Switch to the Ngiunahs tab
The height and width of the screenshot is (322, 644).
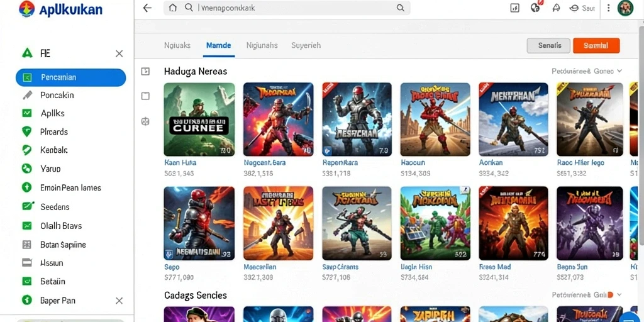[262, 45]
